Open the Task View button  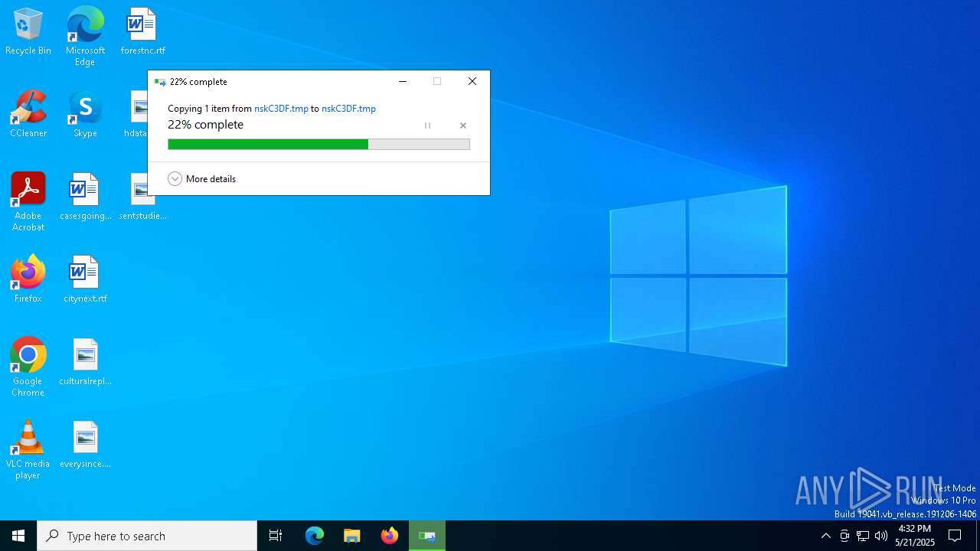276,536
